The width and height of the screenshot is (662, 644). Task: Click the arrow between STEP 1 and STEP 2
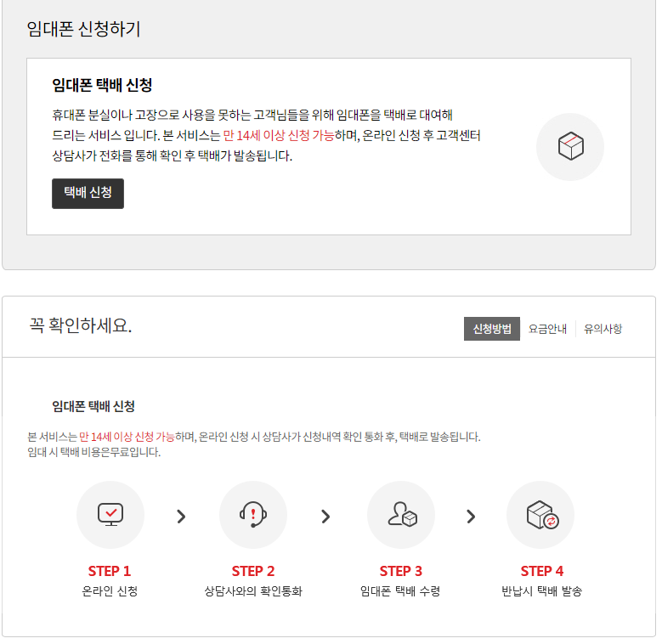pos(181,516)
